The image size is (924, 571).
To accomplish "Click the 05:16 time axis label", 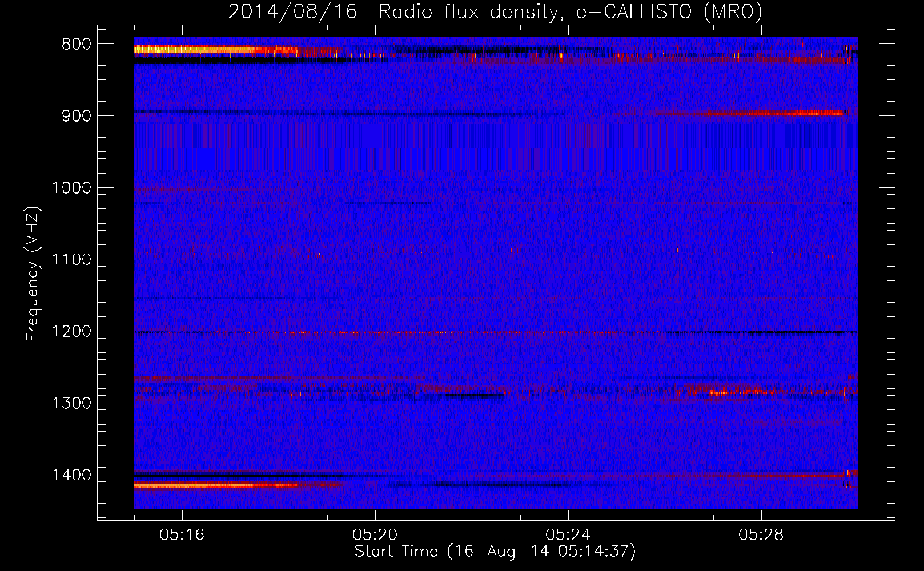I will point(182,535).
